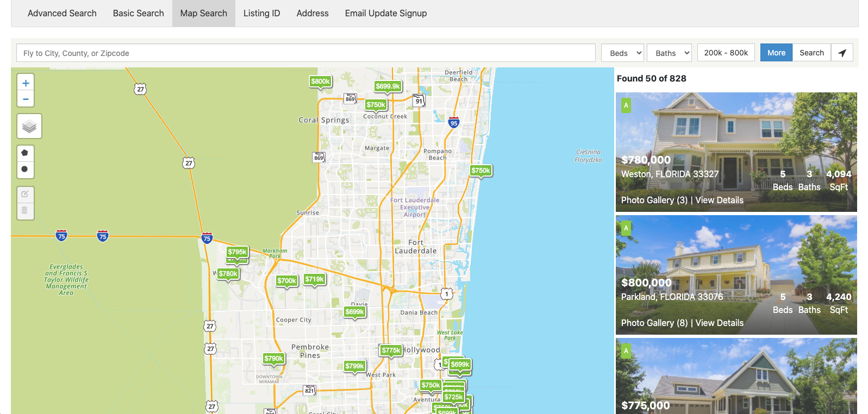The width and height of the screenshot is (868, 414).
Task: Click the green A badge on Parkland listing
Action: [626, 228]
